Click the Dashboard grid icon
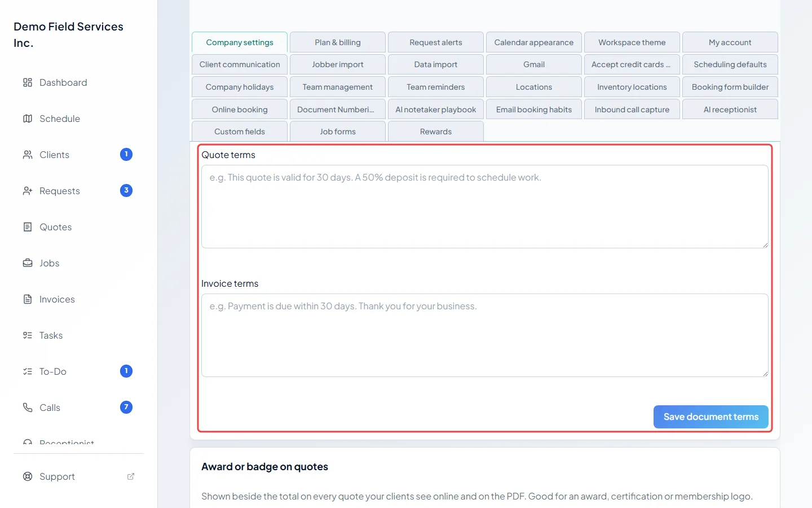The width and height of the screenshot is (812, 508). coord(28,82)
